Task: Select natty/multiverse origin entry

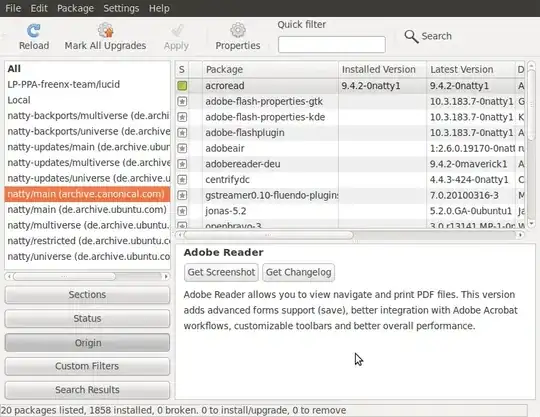Action: click(x=87, y=225)
